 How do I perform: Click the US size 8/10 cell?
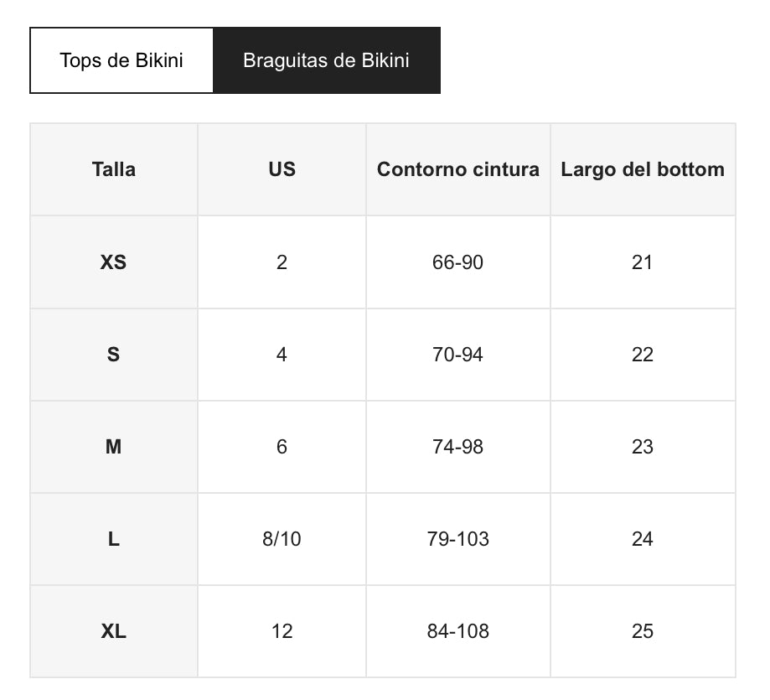tap(282, 539)
